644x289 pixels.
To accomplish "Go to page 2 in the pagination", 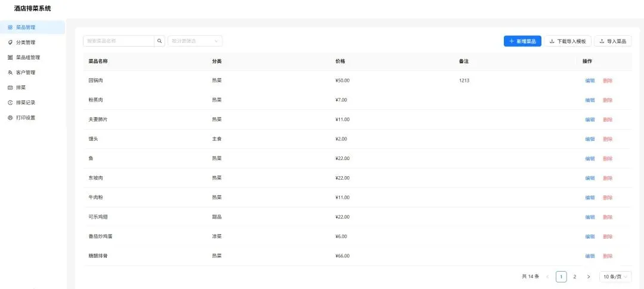I will coord(575,276).
